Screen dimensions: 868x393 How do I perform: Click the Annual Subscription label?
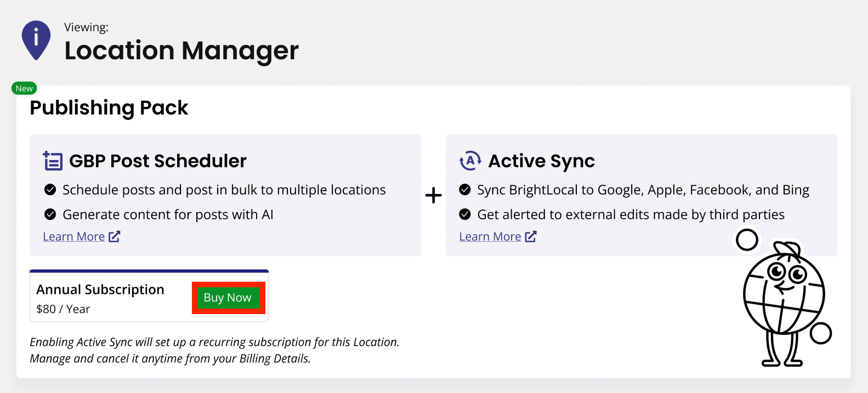[x=100, y=289]
